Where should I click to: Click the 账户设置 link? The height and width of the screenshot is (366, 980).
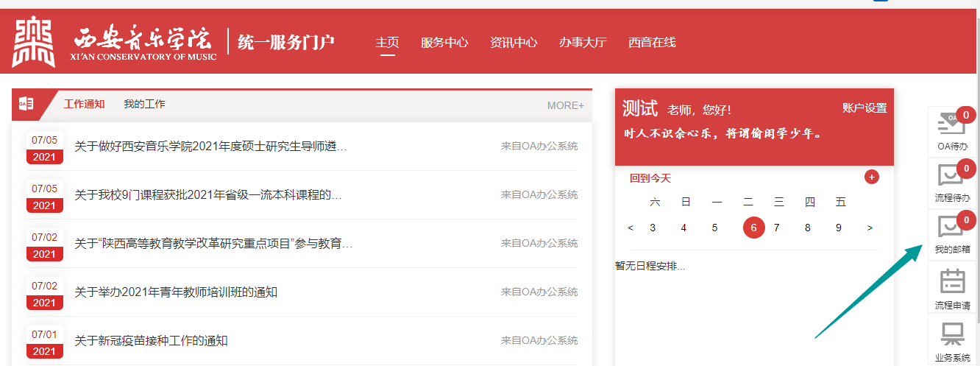(x=864, y=108)
